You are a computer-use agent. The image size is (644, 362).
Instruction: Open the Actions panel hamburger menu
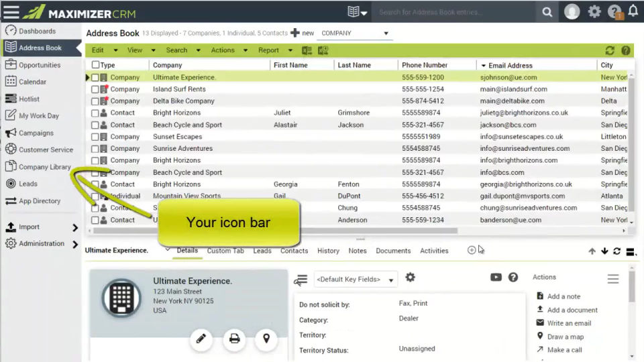tap(612, 279)
